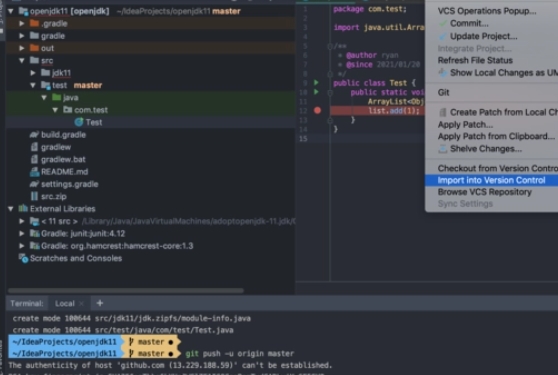Click the gradlew file icon

[x=35, y=147]
